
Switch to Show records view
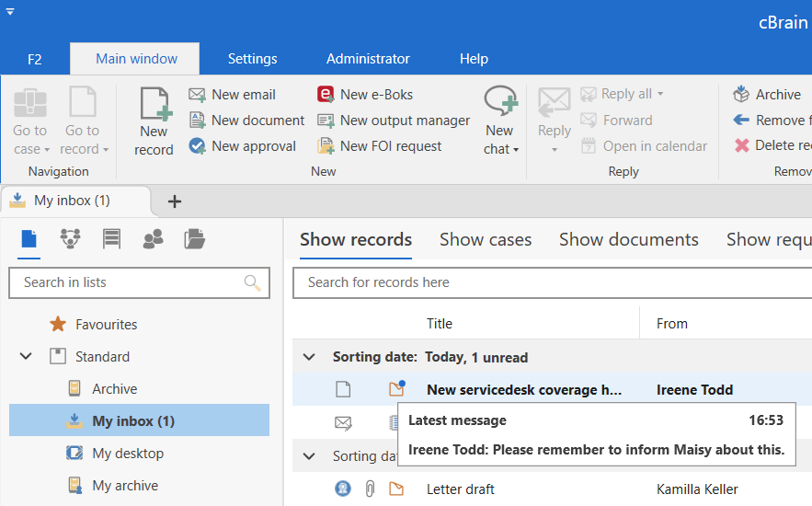[356, 240]
